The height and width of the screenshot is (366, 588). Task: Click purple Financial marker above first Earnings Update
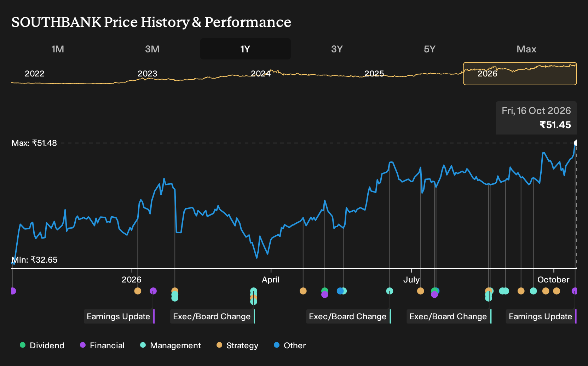(x=153, y=291)
